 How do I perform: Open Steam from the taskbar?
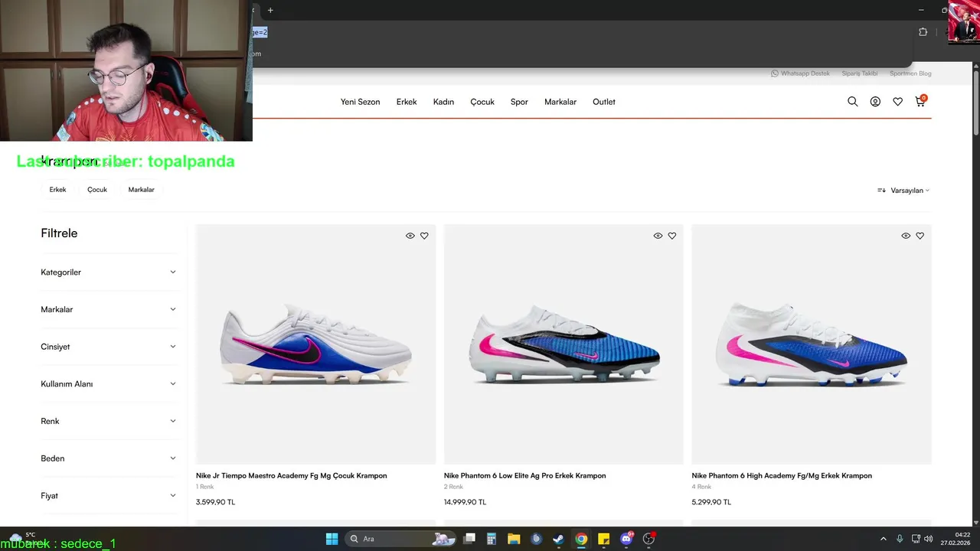tap(559, 539)
